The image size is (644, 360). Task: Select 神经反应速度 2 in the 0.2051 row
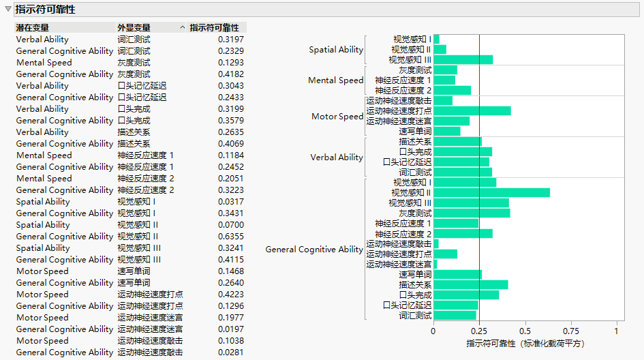(x=145, y=179)
